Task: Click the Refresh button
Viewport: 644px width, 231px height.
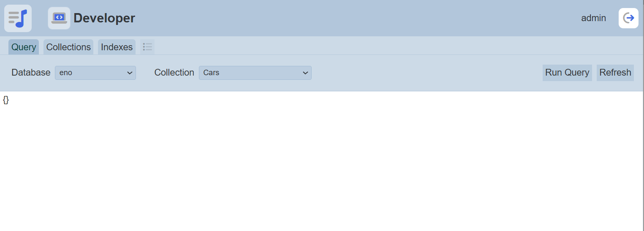Action: [x=615, y=73]
